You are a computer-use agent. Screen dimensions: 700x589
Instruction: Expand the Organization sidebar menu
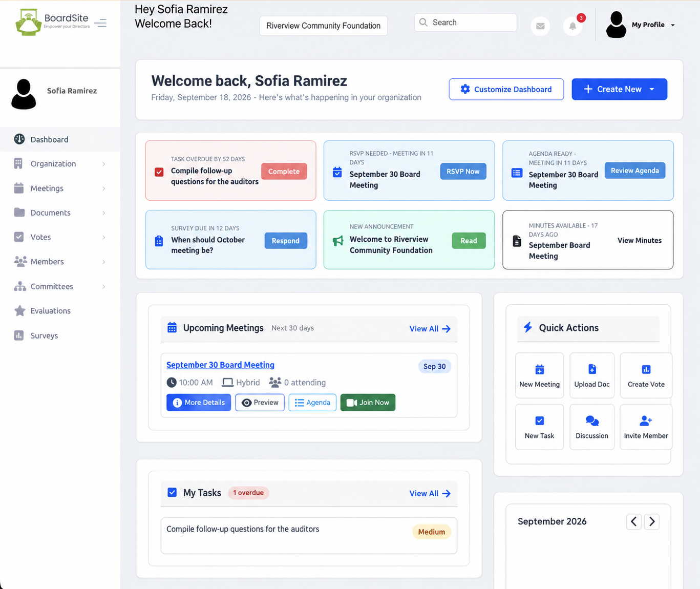tap(60, 164)
